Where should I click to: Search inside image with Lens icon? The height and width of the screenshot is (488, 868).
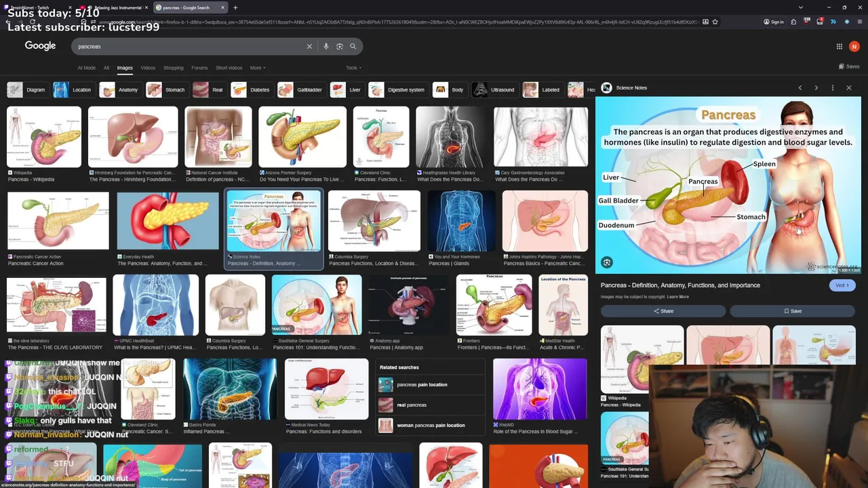(x=607, y=262)
